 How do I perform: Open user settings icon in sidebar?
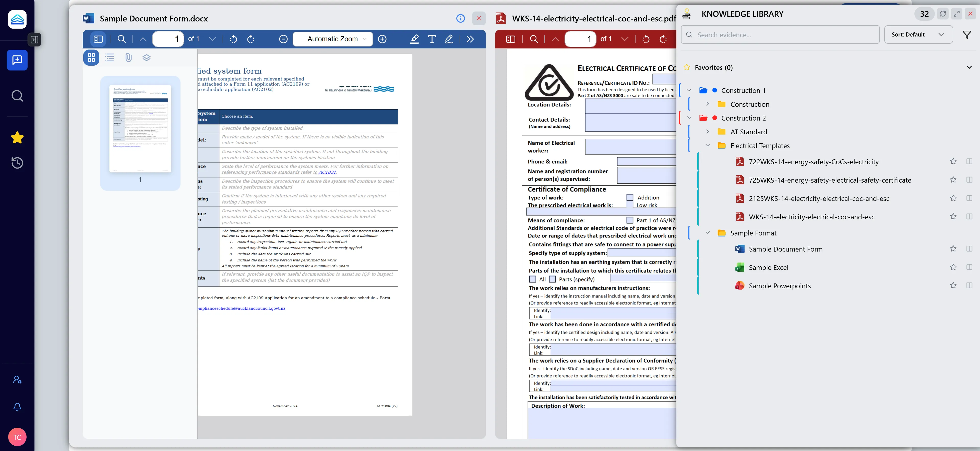coord(17,379)
